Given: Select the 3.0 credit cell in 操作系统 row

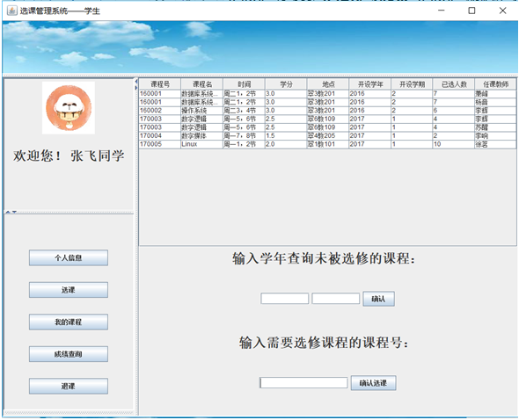Looking at the screenshot, I should pyautogui.click(x=286, y=111).
